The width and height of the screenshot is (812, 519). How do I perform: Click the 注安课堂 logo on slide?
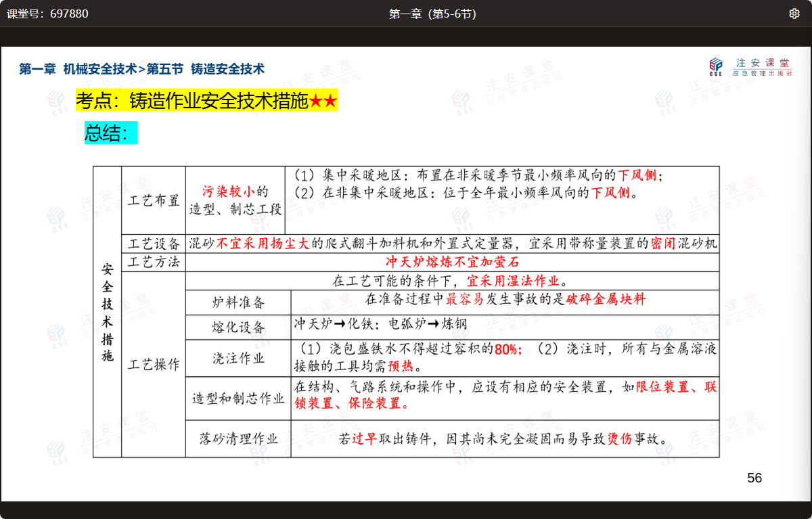point(751,66)
